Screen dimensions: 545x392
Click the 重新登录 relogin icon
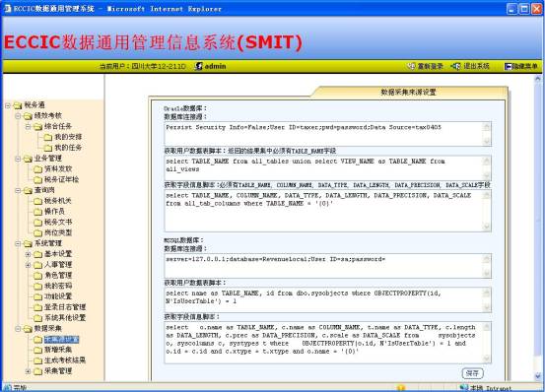[411, 66]
